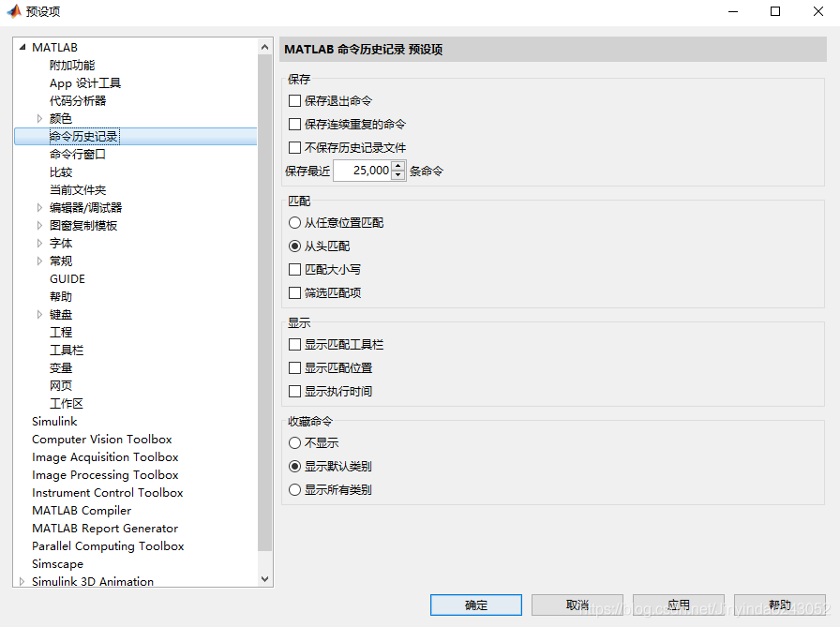
Task: Open Computer Vision Toolbox preferences
Action: 102,439
